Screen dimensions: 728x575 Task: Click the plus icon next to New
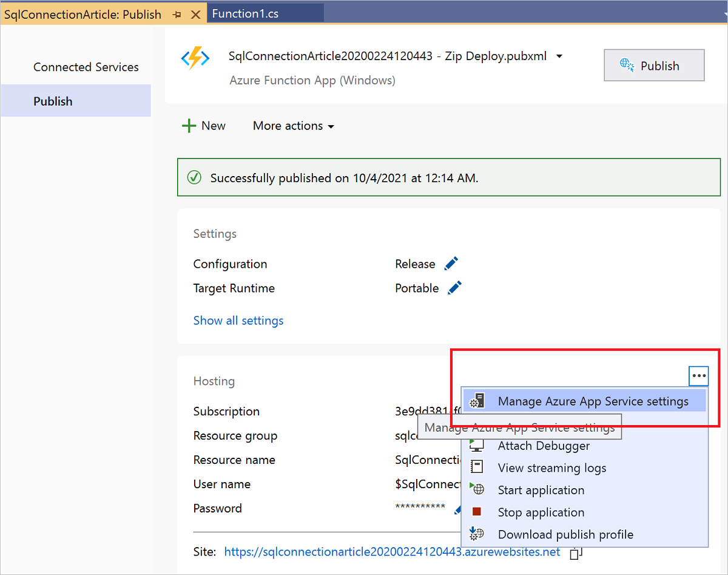coord(189,126)
